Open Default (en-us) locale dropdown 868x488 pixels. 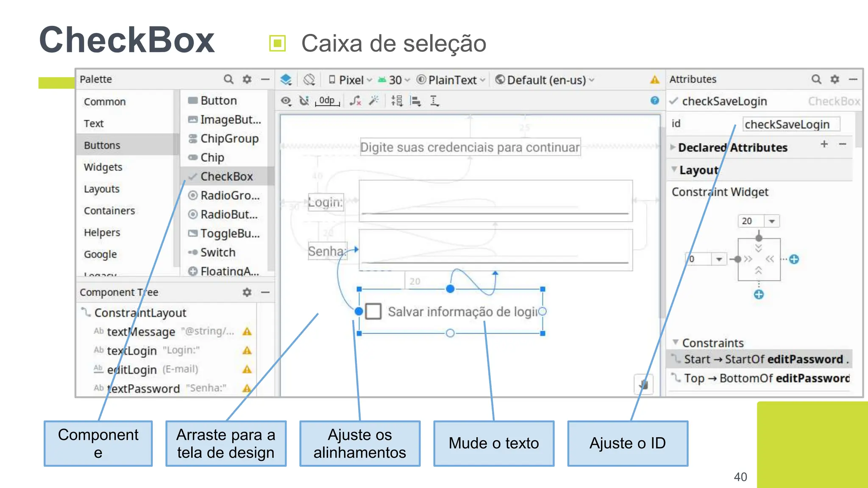545,80
